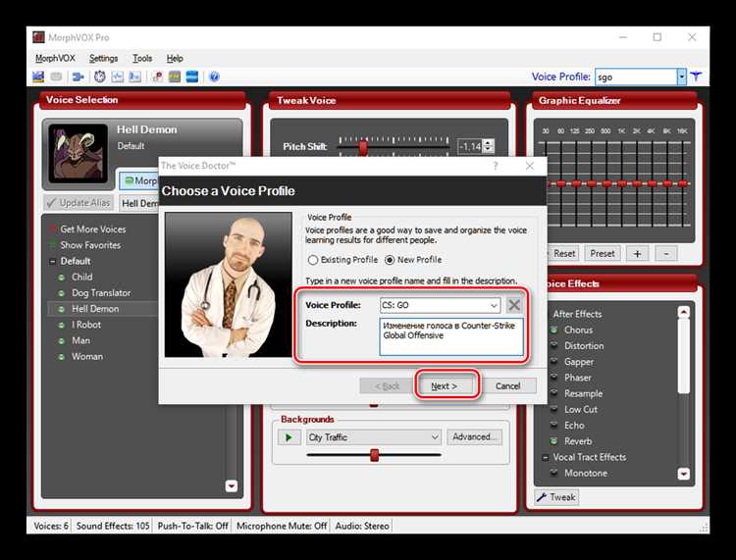Click the Advanced button in Backgrounds

pos(474,437)
